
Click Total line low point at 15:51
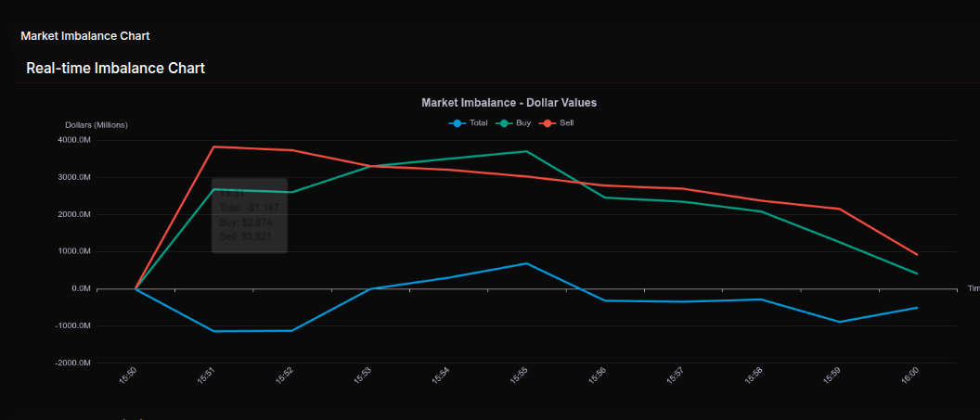point(214,331)
